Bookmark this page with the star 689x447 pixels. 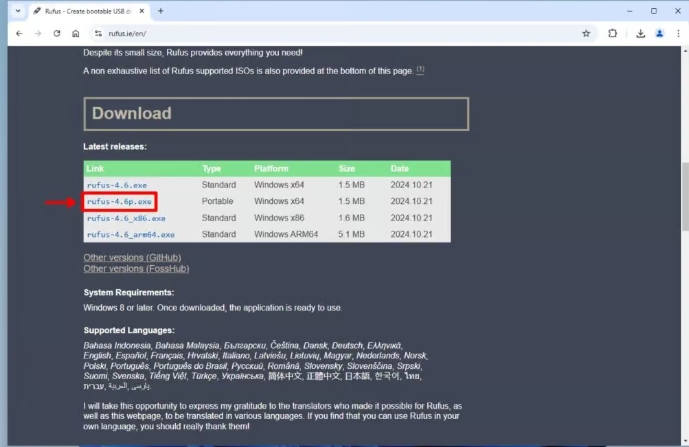click(586, 33)
